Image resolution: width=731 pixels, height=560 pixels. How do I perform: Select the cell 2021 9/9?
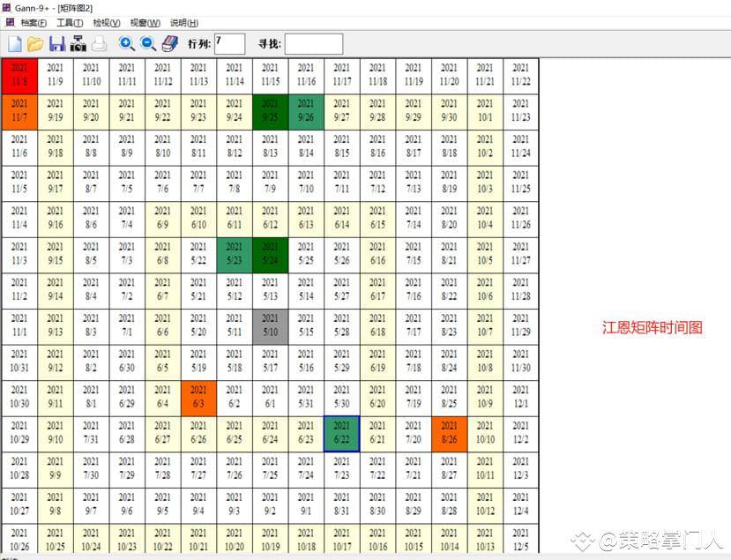pyautogui.click(x=56, y=470)
